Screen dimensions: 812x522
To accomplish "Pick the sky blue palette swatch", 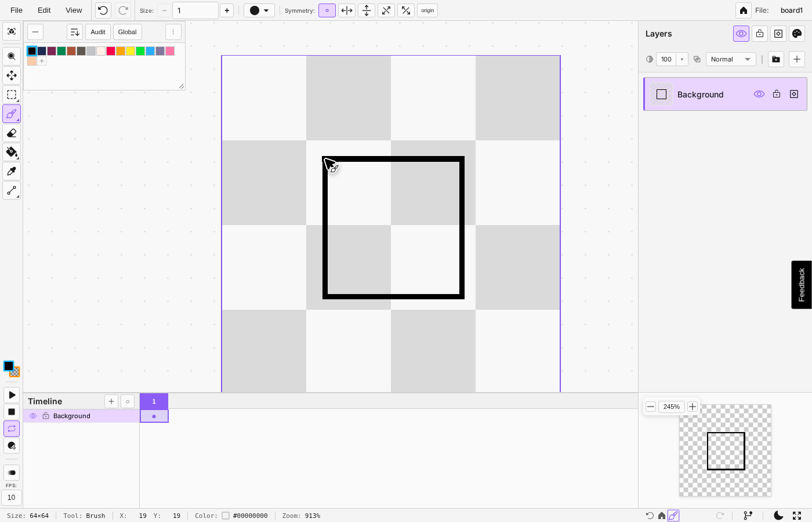I will pos(150,51).
